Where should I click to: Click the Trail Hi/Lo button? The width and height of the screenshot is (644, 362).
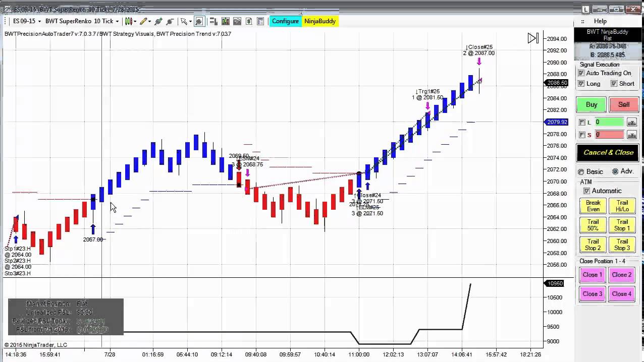[x=622, y=206]
